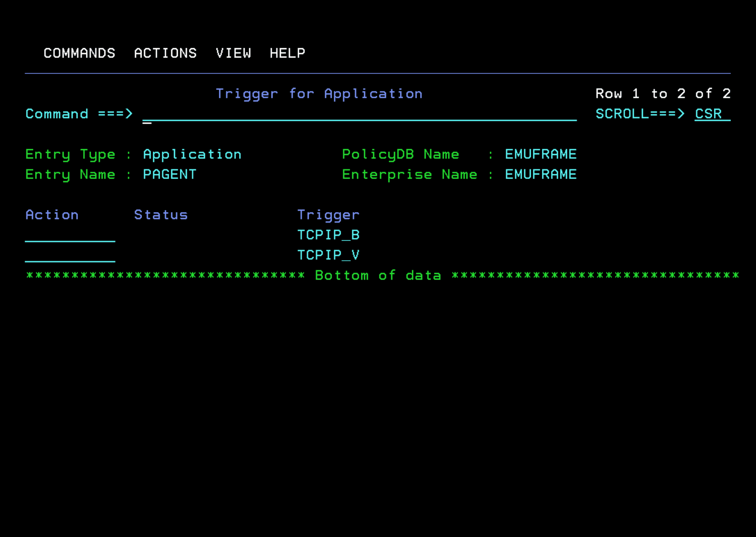The height and width of the screenshot is (537, 756).
Task: Select the TCPIP_B trigger entry
Action: point(328,235)
